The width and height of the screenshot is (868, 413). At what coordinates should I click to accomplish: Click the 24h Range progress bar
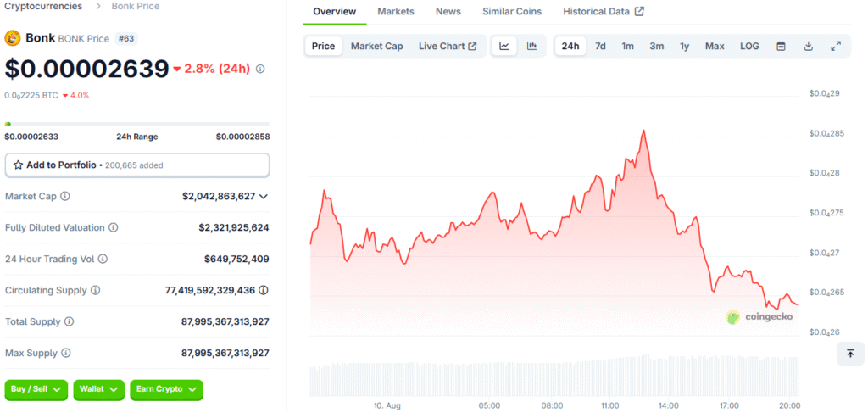tap(137, 124)
